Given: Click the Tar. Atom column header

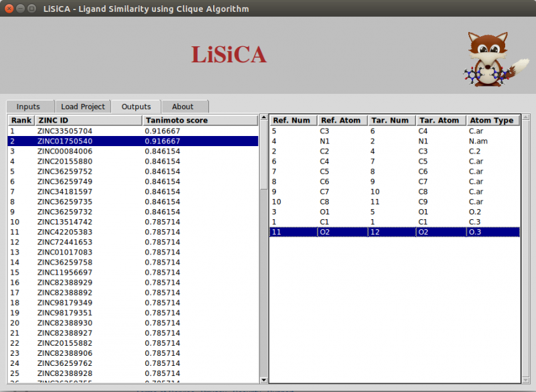Looking at the screenshot, I should (x=440, y=121).
